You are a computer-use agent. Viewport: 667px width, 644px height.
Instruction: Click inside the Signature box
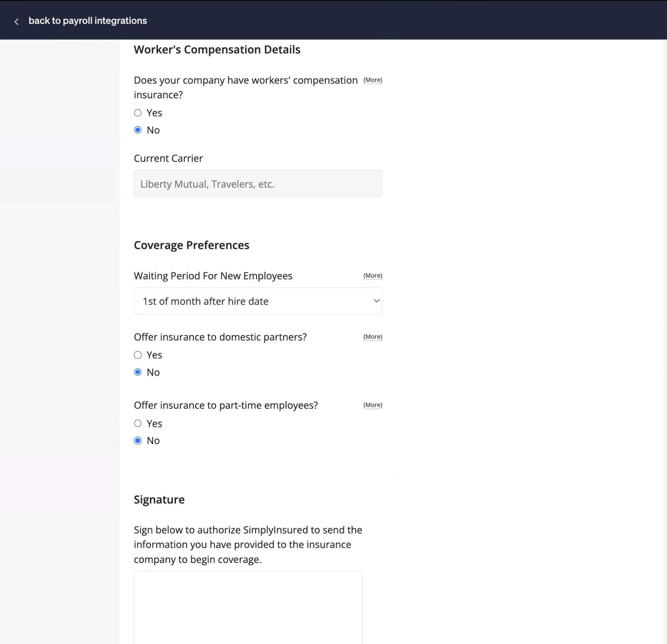[248, 607]
